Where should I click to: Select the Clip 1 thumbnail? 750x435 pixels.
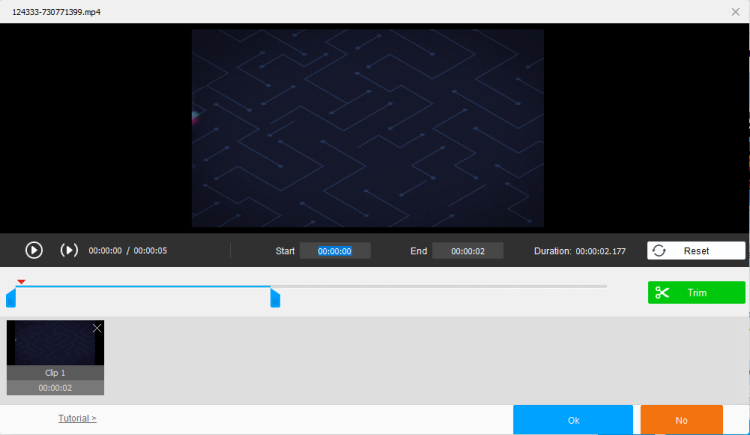click(54, 343)
